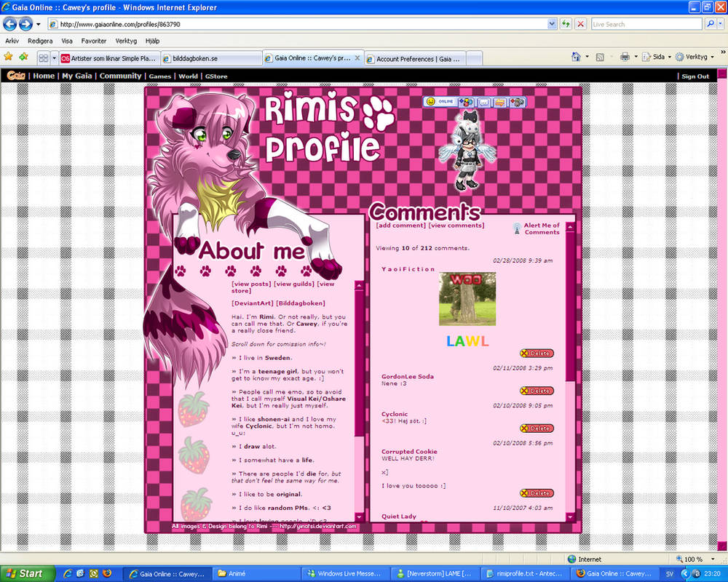Delete Cyclonic's comment with the Delete button

[x=536, y=428]
